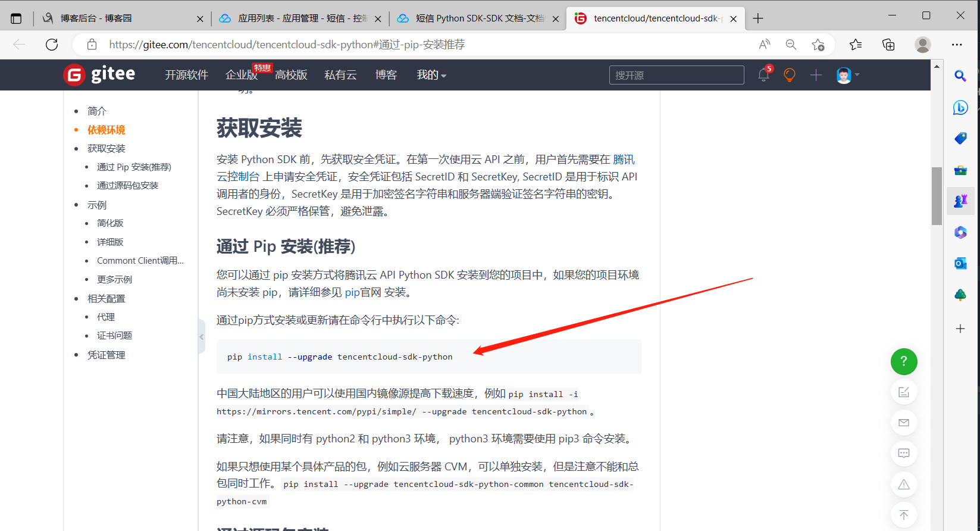
Task: Open 高校版 in the Gitee navbar
Action: (291, 75)
